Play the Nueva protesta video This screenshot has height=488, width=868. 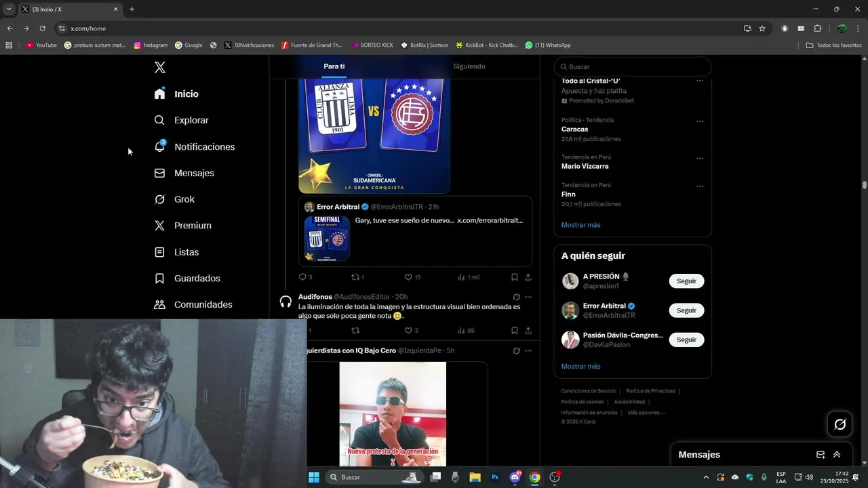[393, 414]
